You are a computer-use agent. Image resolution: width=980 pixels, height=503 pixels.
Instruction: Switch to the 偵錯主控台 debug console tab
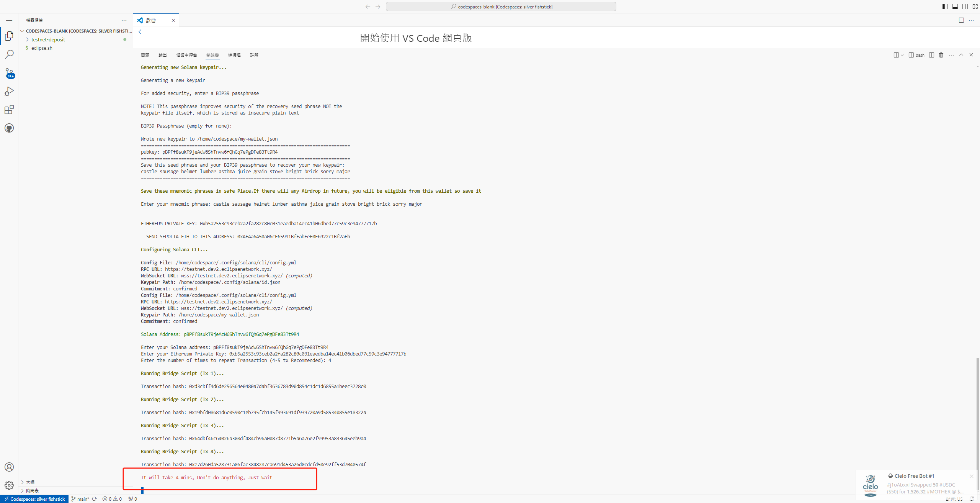186,55
